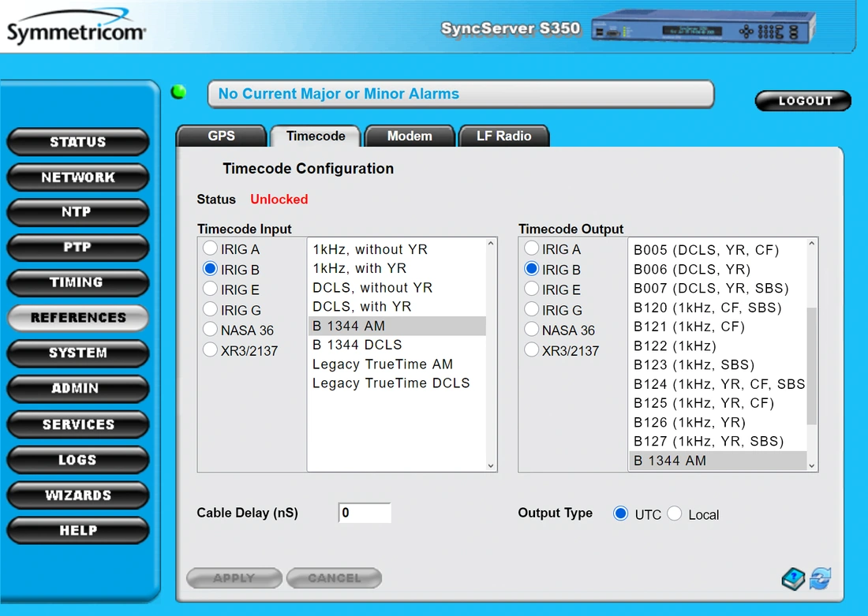
Task: Click the Cable Delay input field
Action: [365, 513]
